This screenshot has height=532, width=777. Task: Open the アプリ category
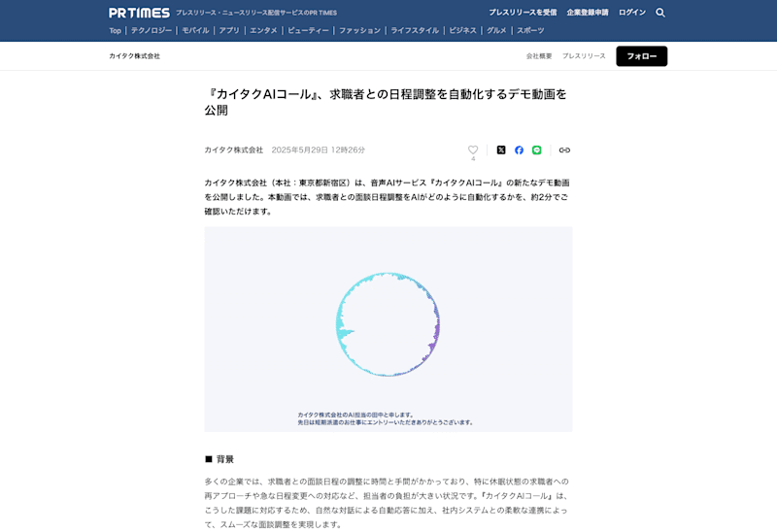[229, 31]
